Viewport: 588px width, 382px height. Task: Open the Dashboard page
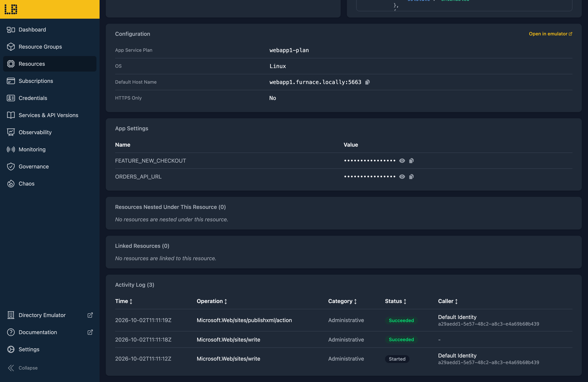click(49, 30)
